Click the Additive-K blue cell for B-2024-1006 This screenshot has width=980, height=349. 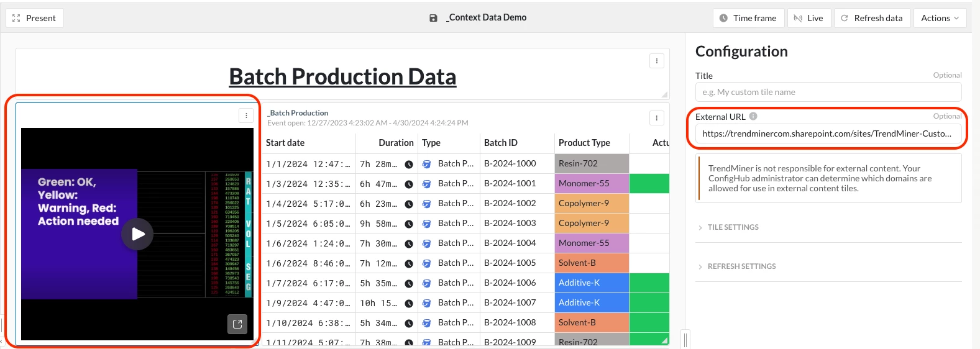coord(591,283)
